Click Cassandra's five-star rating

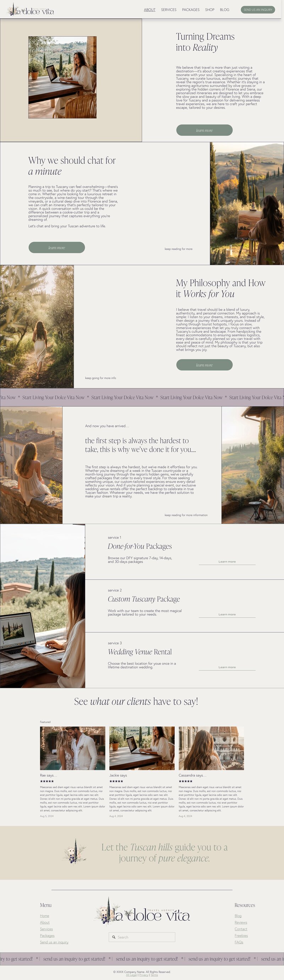click(x=186, y=781)
